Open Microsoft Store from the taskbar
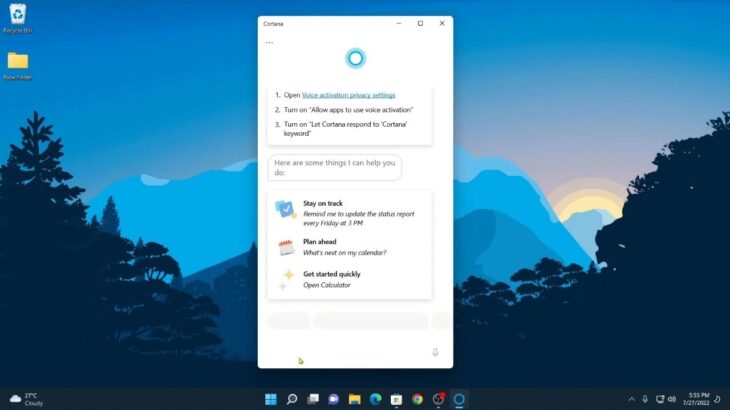730x410 pixels. pyautogui.click(x=397, y=399)
